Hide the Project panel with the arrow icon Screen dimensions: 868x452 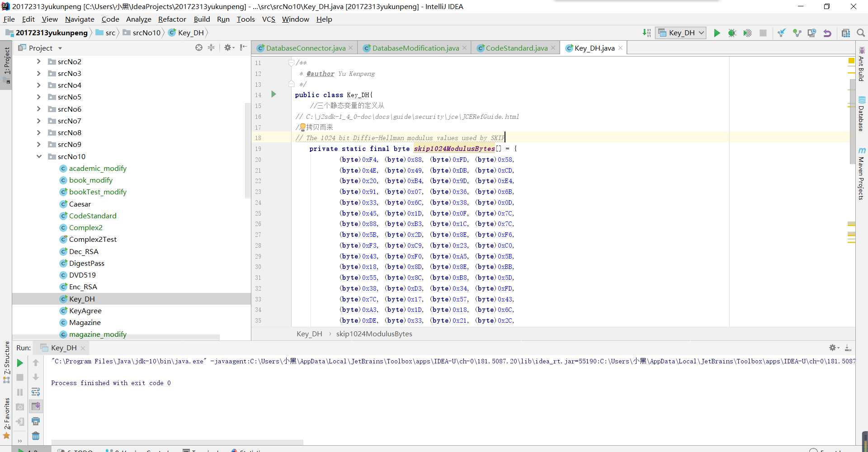point(243,47)
